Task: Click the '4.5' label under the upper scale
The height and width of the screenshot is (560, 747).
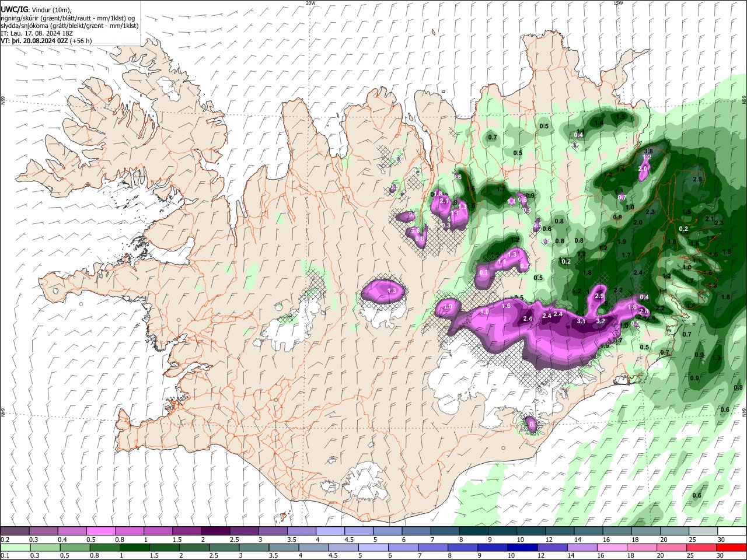Action: click(x=349, y=540)
